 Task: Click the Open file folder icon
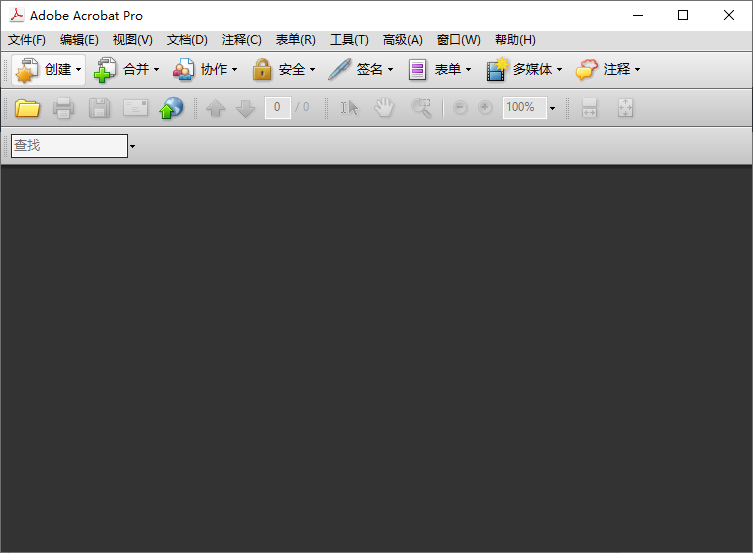coord(27,108)
